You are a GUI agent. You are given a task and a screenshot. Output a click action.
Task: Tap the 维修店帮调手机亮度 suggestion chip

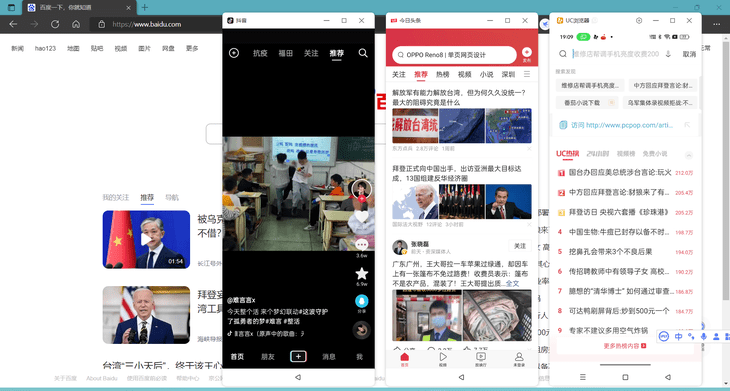pos(590,85)
